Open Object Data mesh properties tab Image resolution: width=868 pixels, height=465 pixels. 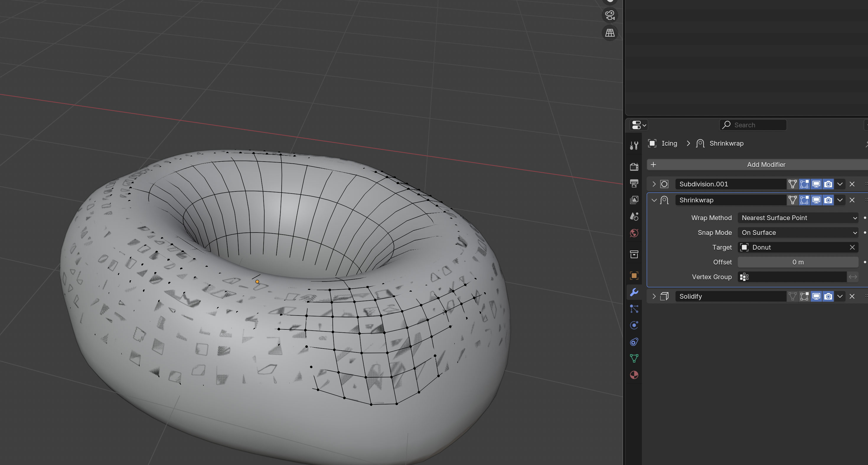click(x=634, y=358)
